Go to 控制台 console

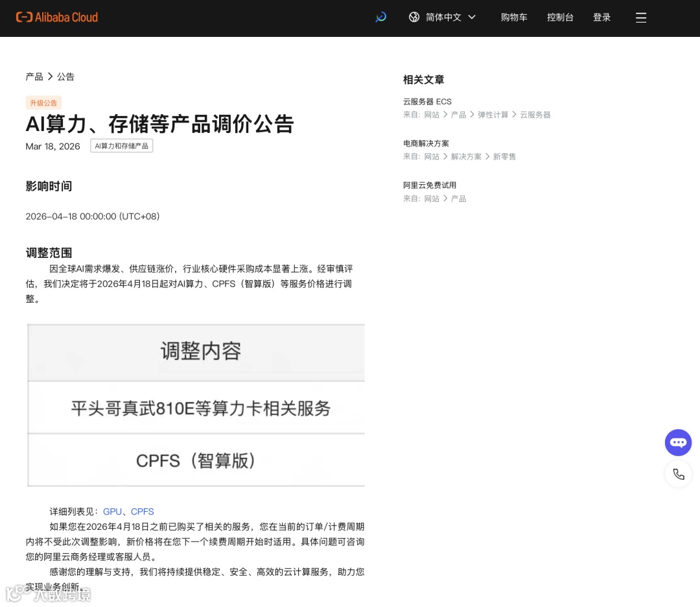[560, 18]
